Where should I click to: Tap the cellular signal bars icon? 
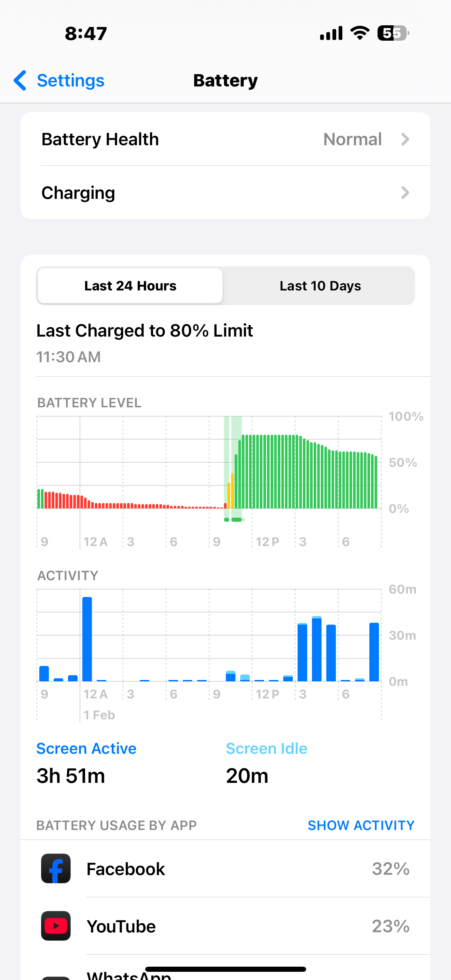click(x=331, y=33)
